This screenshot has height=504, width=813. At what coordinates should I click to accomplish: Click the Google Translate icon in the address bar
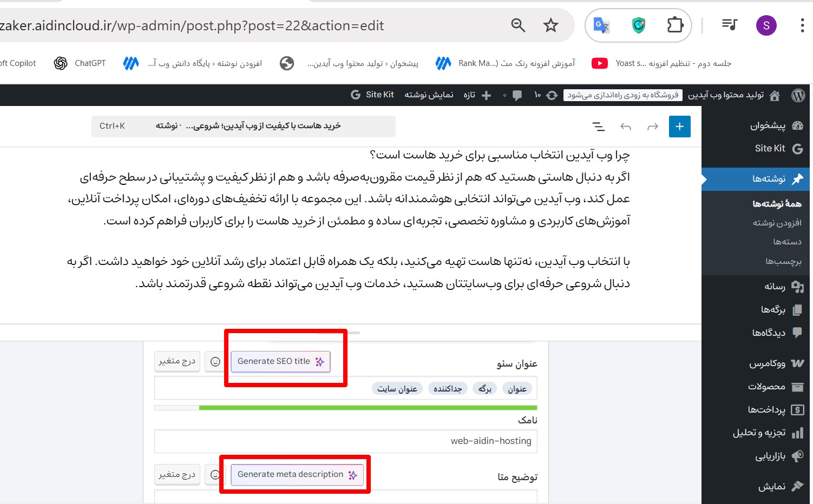click(x=601, y=25)
